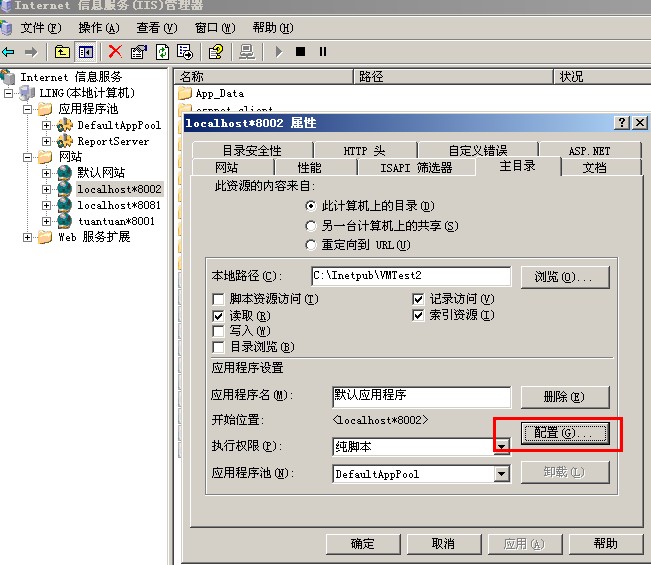
Task: Click the red Delete X toolbar icon
Action: tap(115, 51)
